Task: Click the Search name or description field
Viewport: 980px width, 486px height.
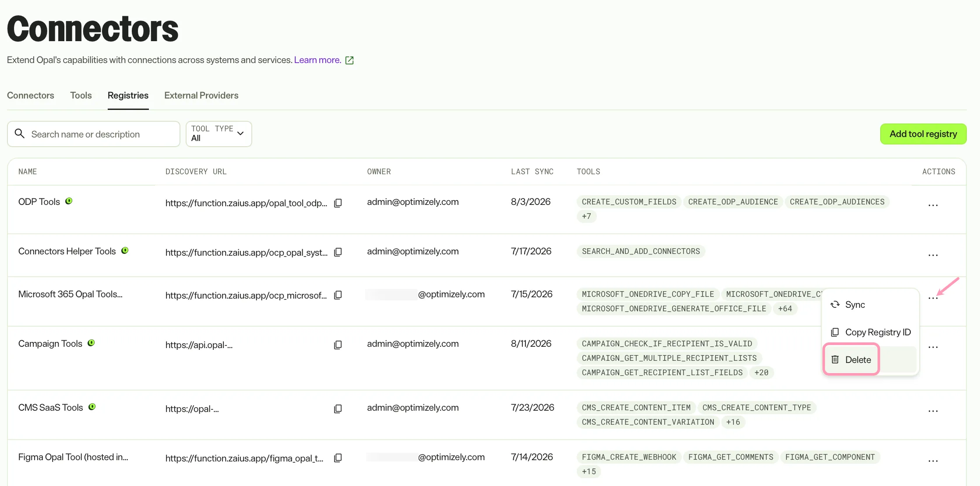Action: pos(93,134)
